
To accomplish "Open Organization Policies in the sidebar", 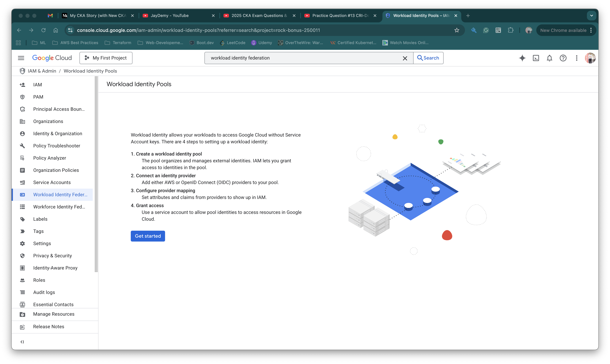I will coord(52,170).
